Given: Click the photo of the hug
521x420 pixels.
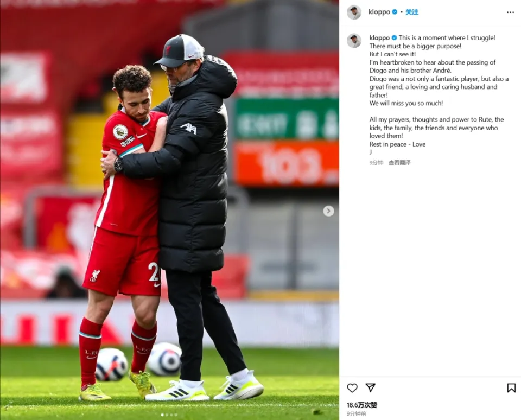Looking at the screenshot, I should tap(169, 210).
